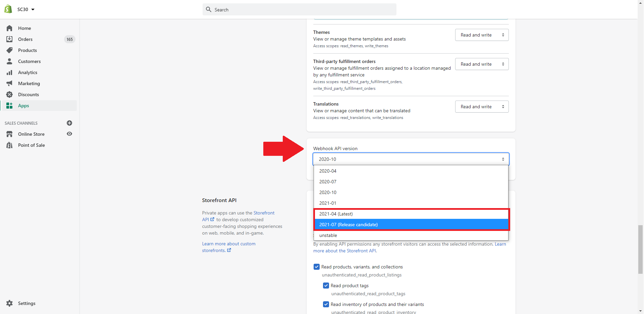This screenshot has width=644, height=314.
Task: Open Customers page
Action: 29,61
